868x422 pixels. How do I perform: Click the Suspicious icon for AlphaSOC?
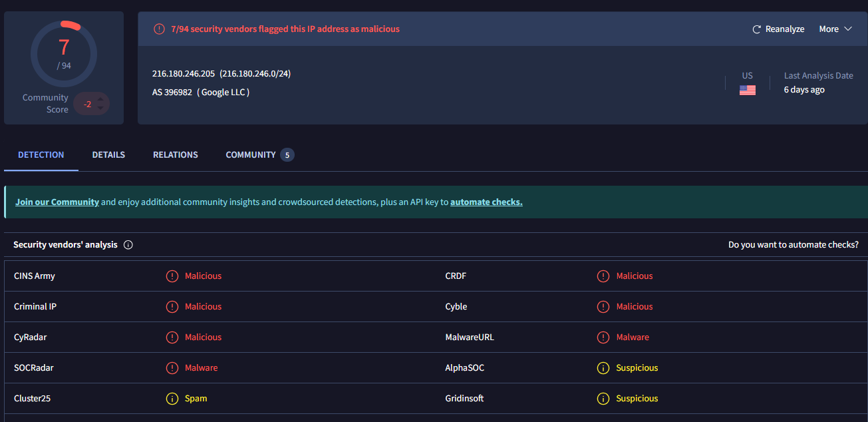point(603,368)
